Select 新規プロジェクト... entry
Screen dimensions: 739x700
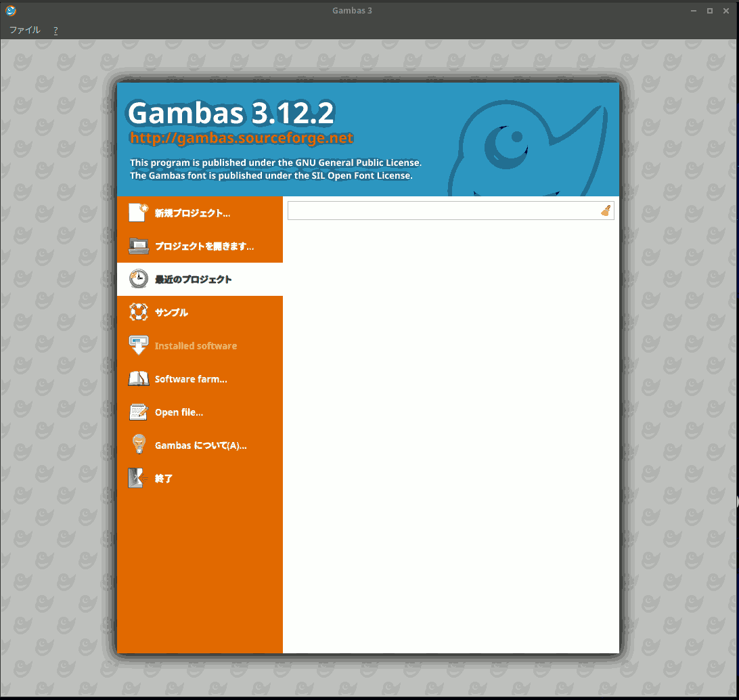tap(200, 213)
